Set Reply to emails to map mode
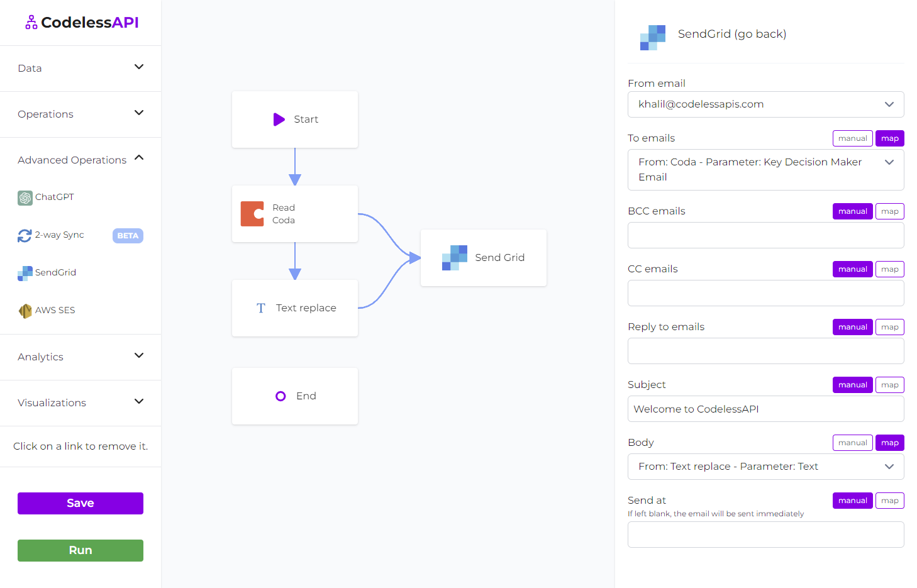Image resolution: width=917 pixels, height=588 pixels. pyautogui.click(x=890, y=327)
